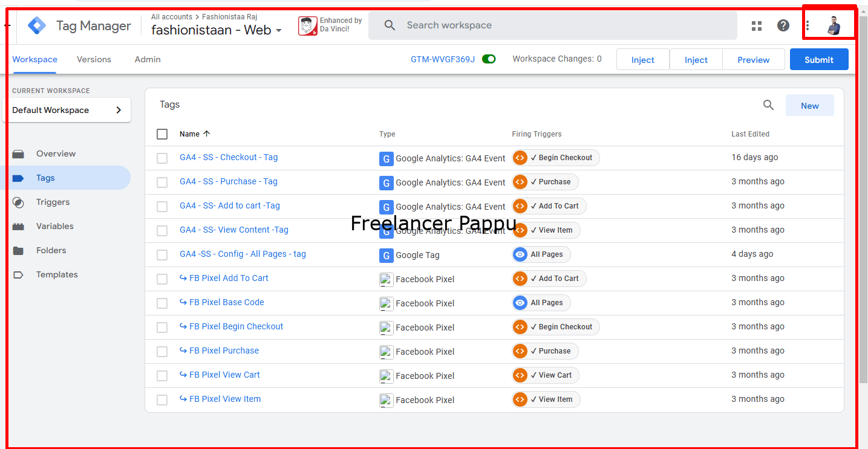Open the fashionistaan - Web container dropdown
The height and width of the screenshot is (449, 868).
point(217,30)
